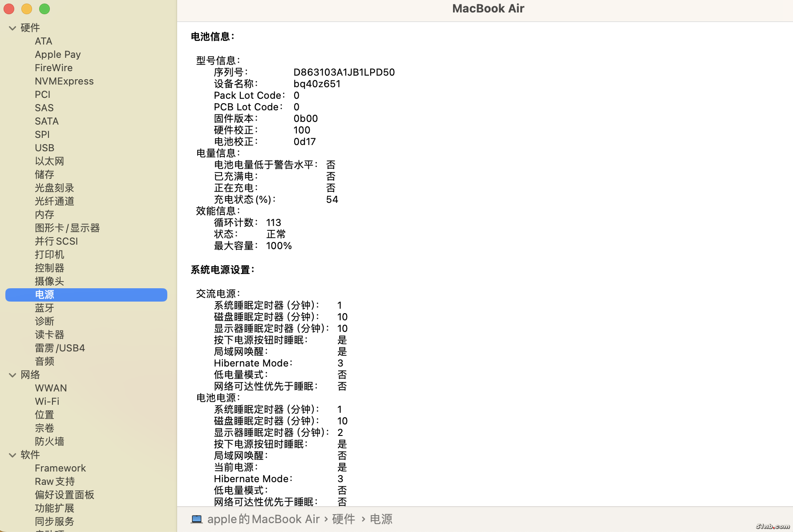Open 雷雳/USB4 sidebar item

pyautogui.click(x=60, y=348)
